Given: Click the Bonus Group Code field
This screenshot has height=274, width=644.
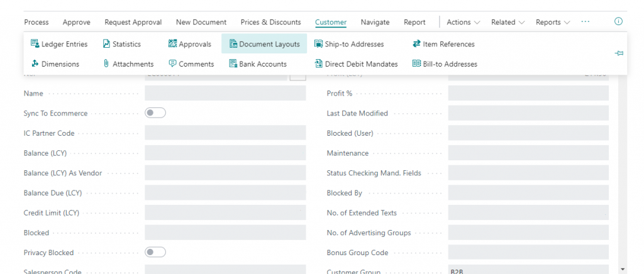Looking at the screenshot, I should click(x=528, y=252).
